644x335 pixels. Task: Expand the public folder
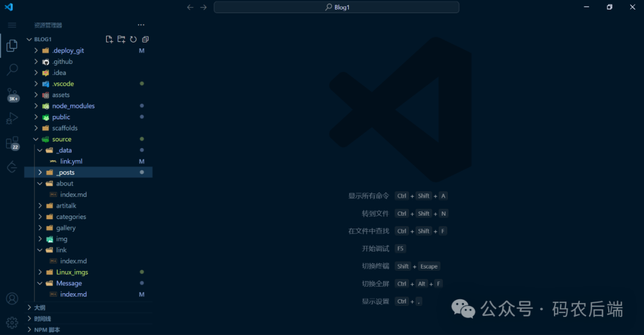click(x=36, y=117)
